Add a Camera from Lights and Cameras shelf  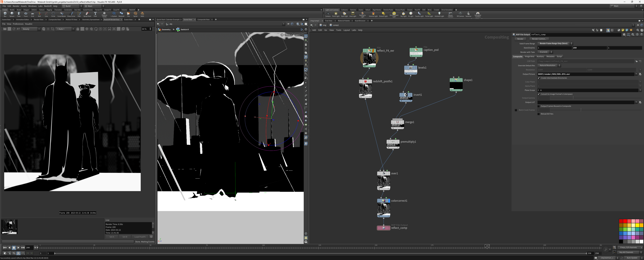coord(328,14)
